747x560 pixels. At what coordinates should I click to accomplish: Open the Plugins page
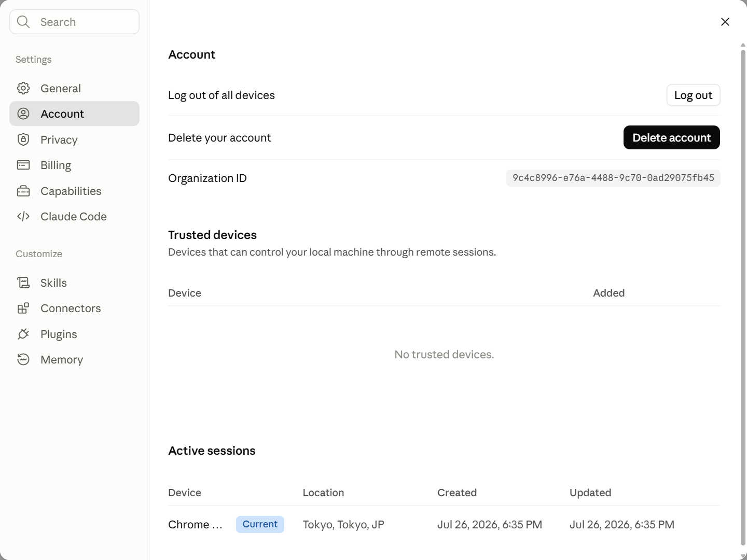[74, 334]
